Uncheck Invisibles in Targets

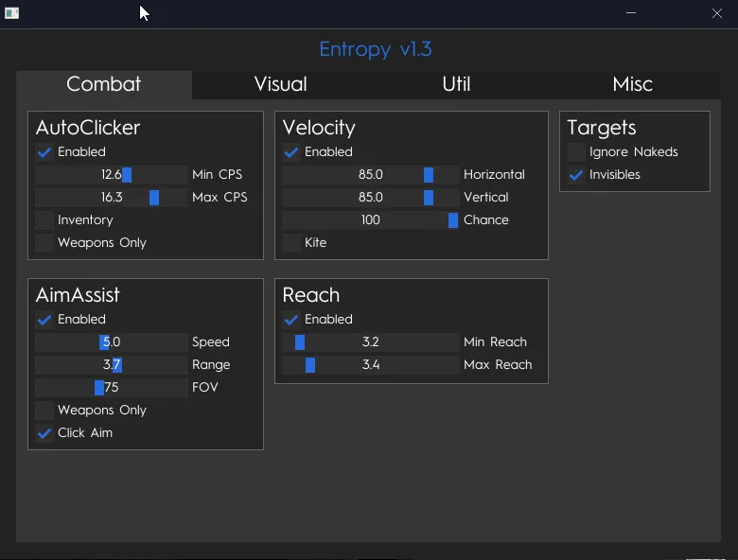tap(576, 175)
